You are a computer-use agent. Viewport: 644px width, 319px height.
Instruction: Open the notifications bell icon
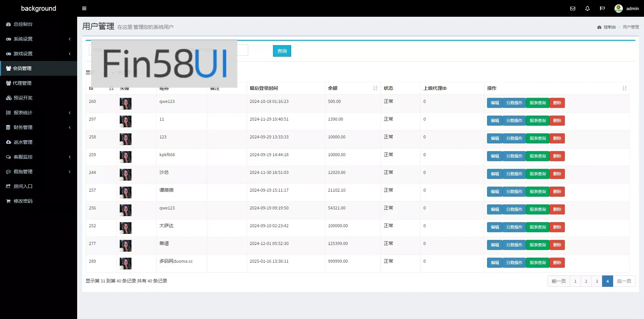(587, 8)
